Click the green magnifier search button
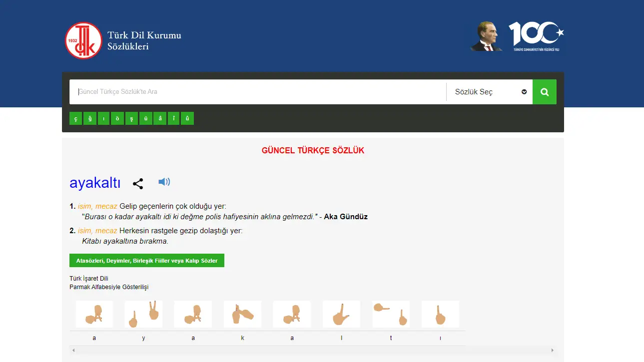This screenshot has width=644, height=362. pyautogui.click(x=545, y=92)
